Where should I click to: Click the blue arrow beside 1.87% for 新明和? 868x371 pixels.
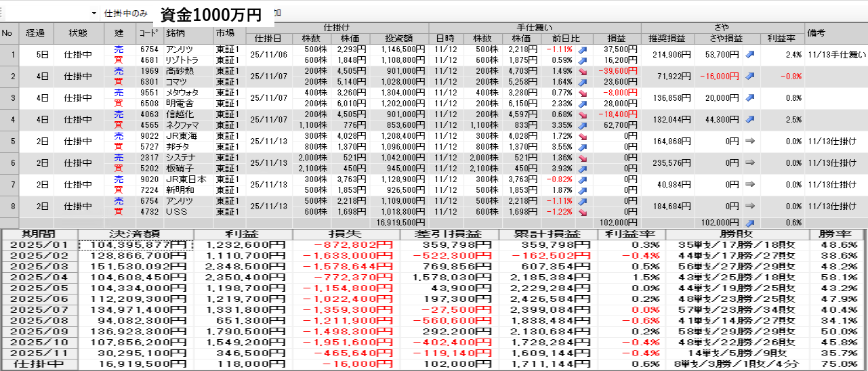(x=581, y=190)
